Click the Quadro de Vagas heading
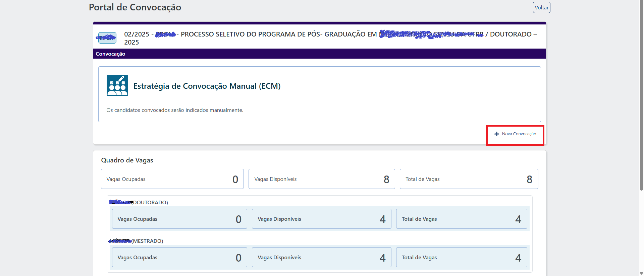 127,160
